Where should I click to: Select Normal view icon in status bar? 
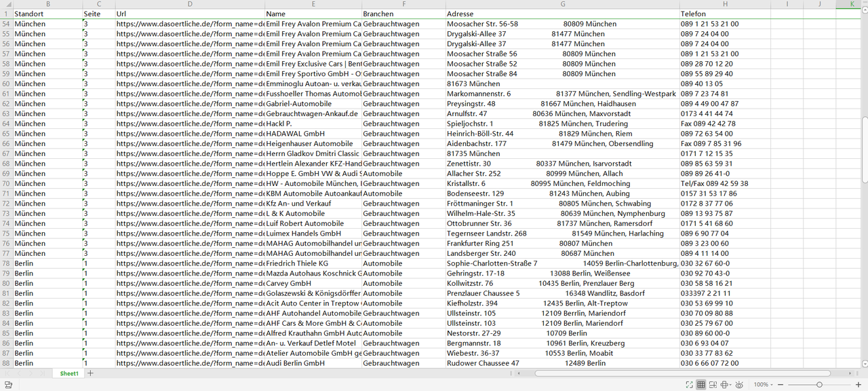point(701,384)
